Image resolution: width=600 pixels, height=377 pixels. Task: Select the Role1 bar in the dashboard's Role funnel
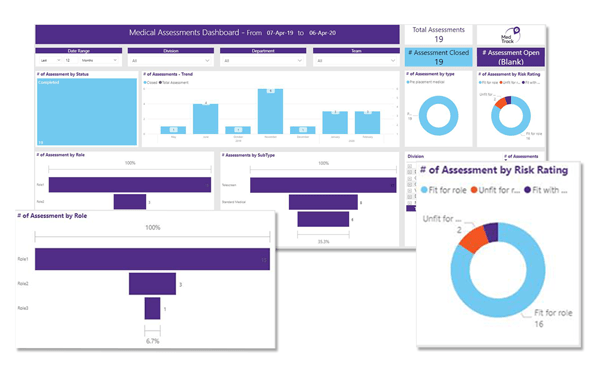click(130, 185)
